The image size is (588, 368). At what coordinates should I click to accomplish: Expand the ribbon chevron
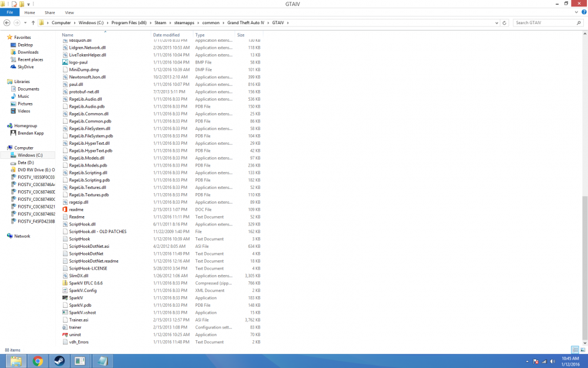576,12
